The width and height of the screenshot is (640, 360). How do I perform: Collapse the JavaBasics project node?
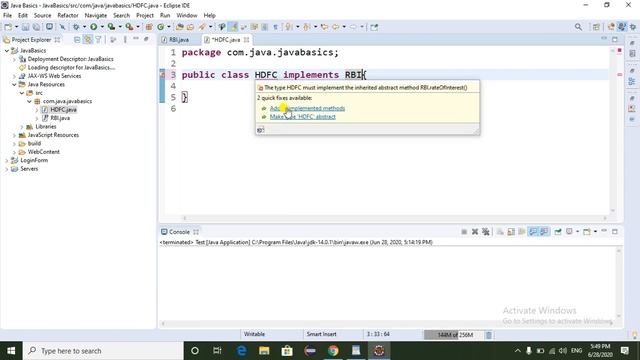[x=7, y=51]
